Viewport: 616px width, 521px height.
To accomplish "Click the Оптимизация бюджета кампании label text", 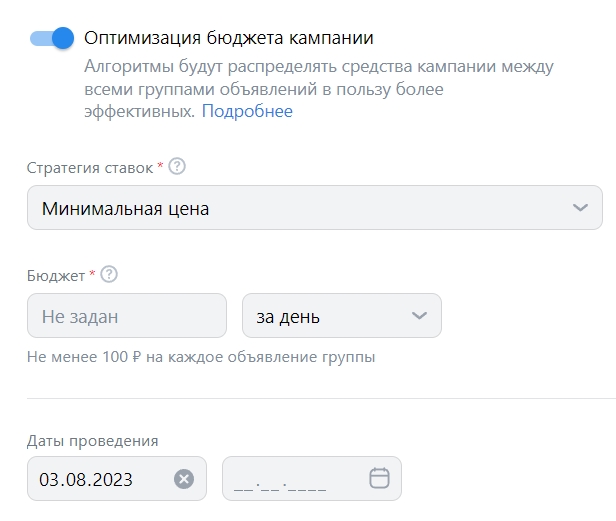I will tap(229, 38).
